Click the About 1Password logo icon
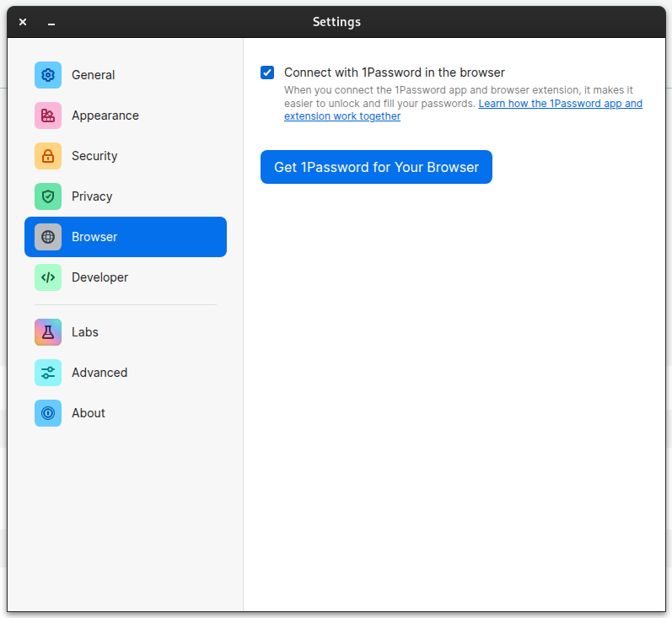This screenshot has width=672, height=618. (48, 413)
